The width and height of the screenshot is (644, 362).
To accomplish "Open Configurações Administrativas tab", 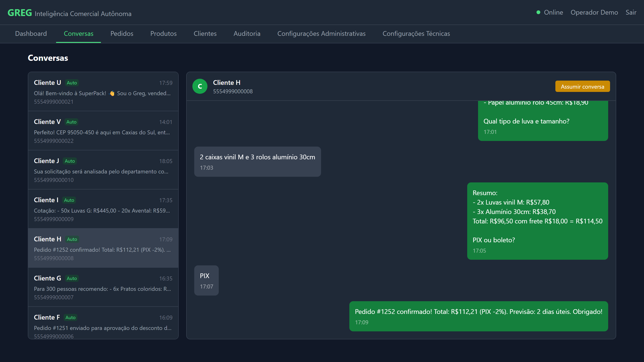I will (x=321, y=33).
